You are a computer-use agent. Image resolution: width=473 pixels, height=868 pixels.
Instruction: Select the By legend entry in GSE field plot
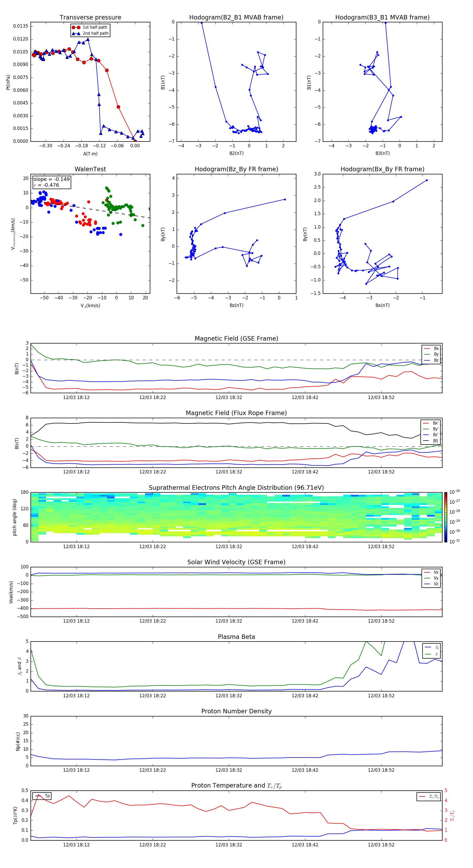(x=431, y=354)
